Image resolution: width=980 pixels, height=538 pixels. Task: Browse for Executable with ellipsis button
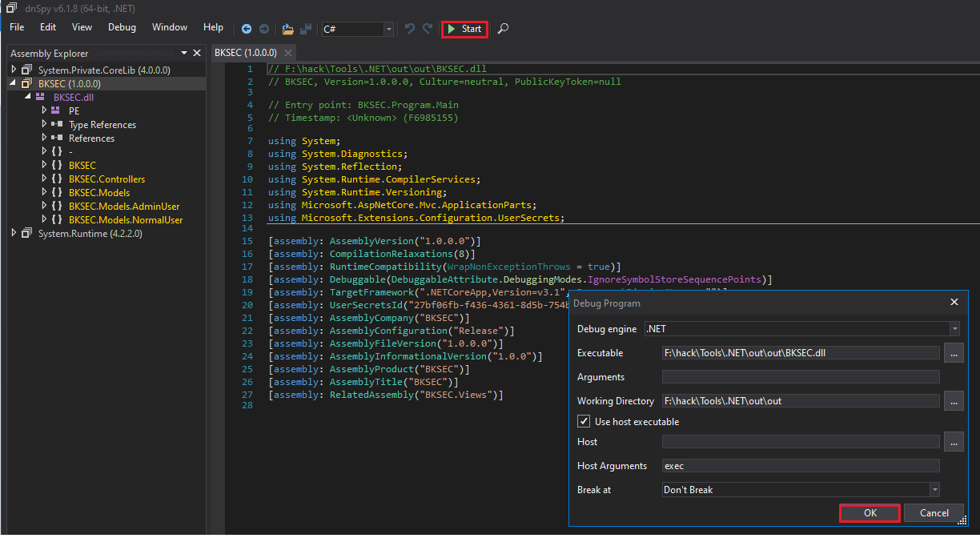[953, 353]
